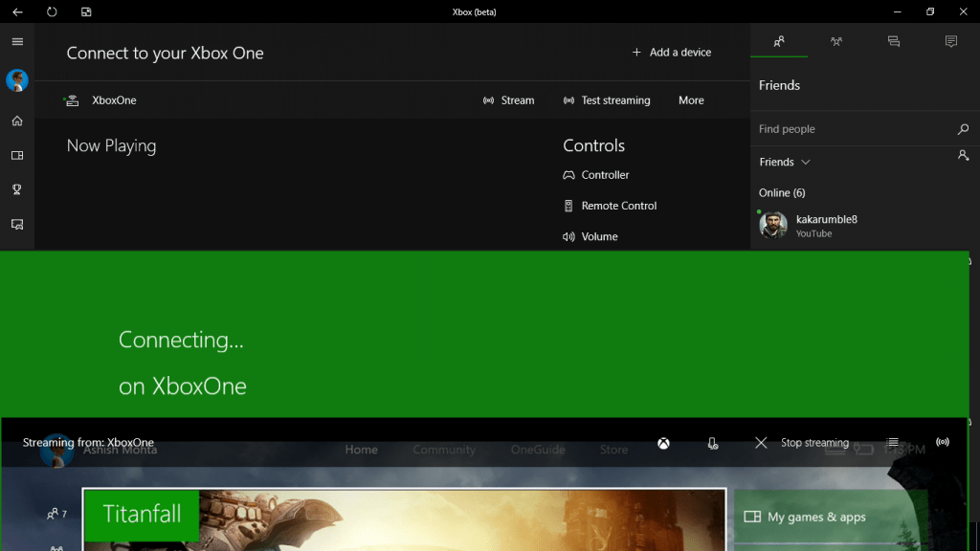Open My games sidebar icon
980x551 pixels.
pyautogui.click(x=17, y=156)
